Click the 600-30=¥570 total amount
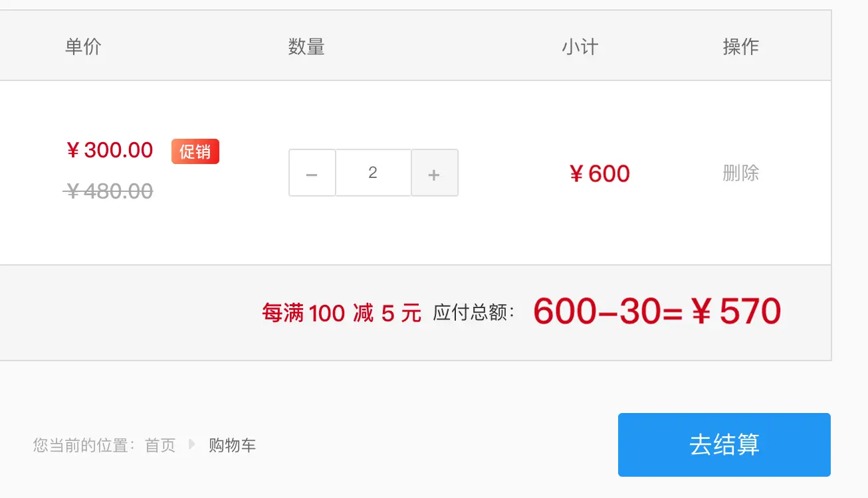868x498 pixels. point(657,311)
